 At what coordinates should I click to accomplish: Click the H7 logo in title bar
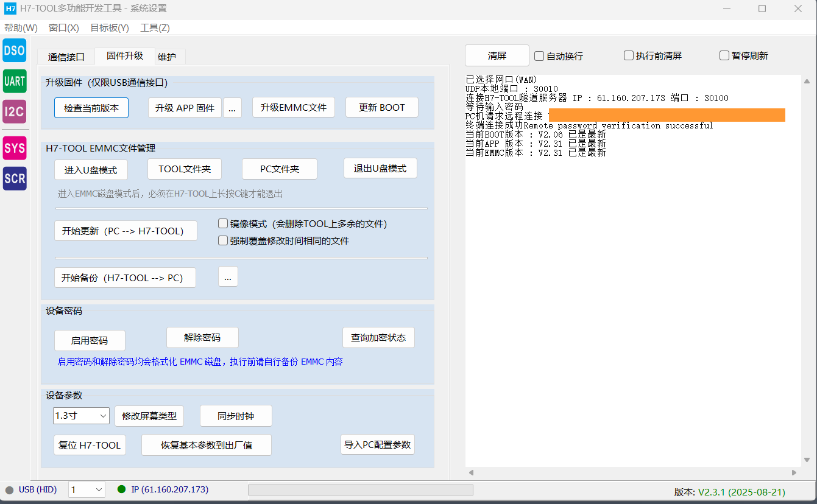(x=10, y=9)
